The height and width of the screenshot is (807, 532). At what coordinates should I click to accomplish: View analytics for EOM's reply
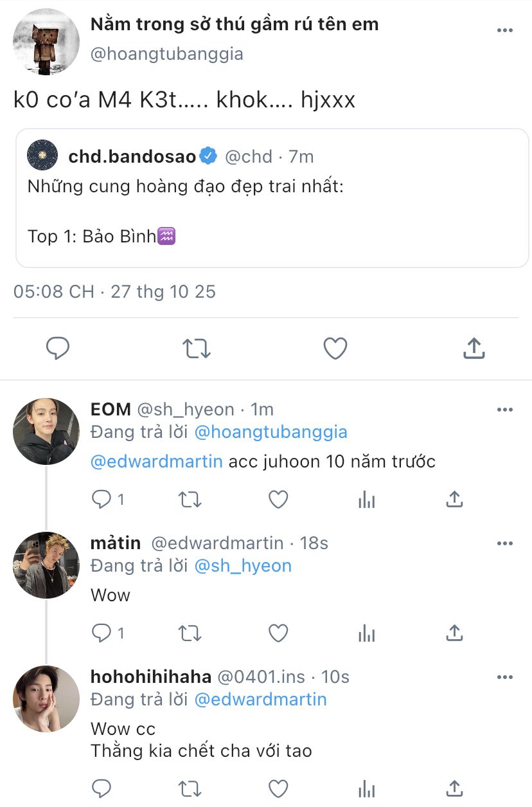(x=366, y=500)
